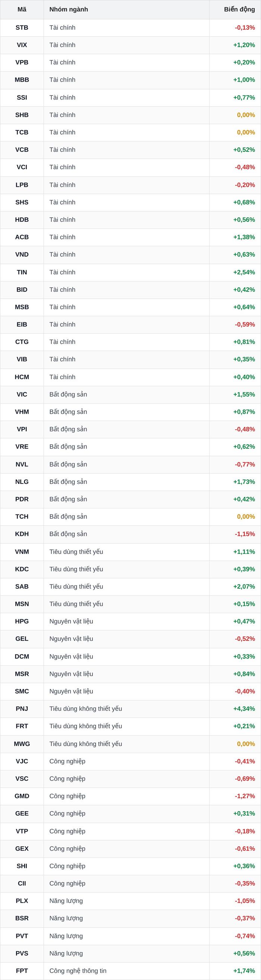Click the +4,34% change for PNJ
Image resolution: width=261 pixels, height=980 pixels.
coord(244,709)
